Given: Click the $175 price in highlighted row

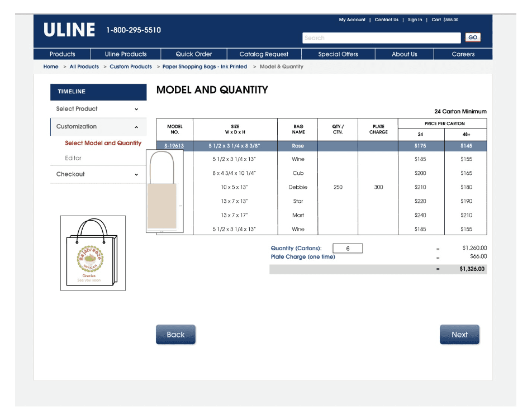Looking at the screenshot, I should (420, 146).
